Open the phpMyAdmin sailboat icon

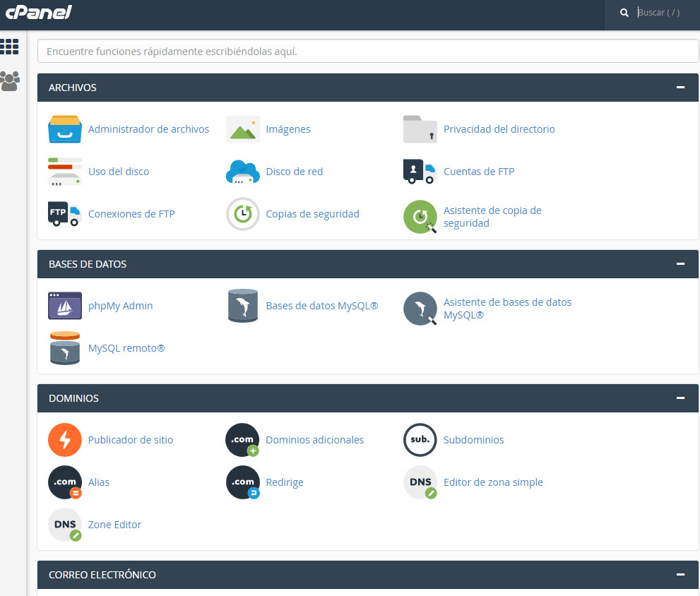(65, 306)
